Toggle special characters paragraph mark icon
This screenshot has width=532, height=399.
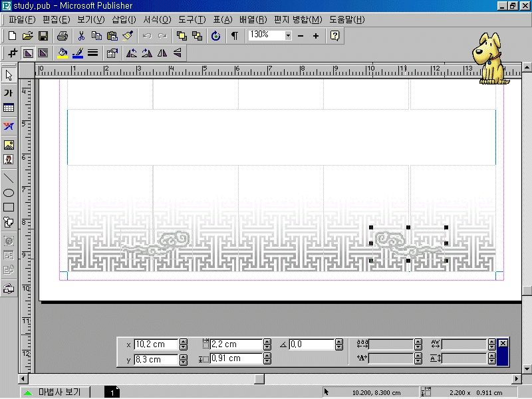pyautogui.click(x=235, y=36)
